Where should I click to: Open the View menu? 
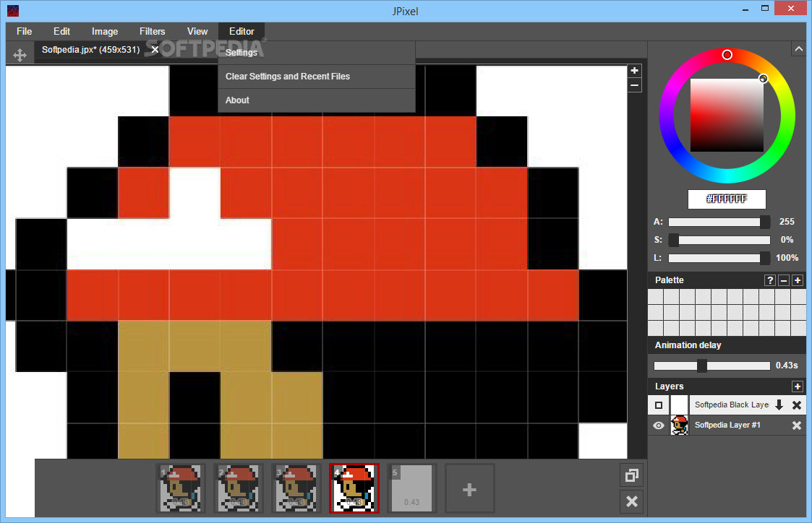pos(197,32)
